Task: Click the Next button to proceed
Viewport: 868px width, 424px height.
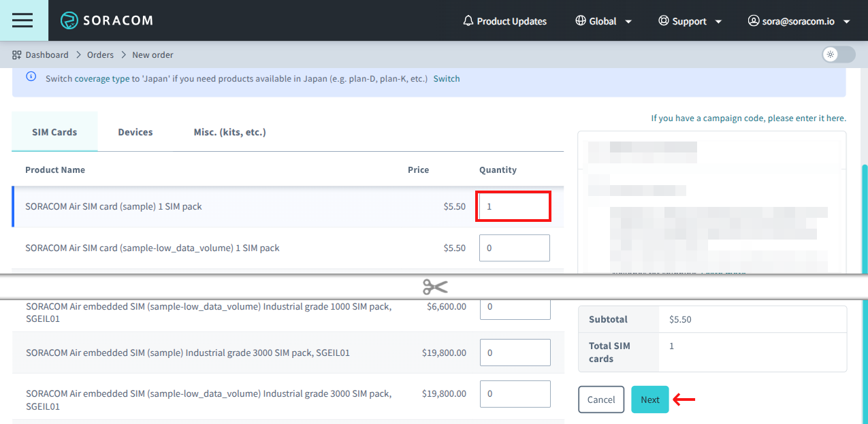Action: click(649, 399)
